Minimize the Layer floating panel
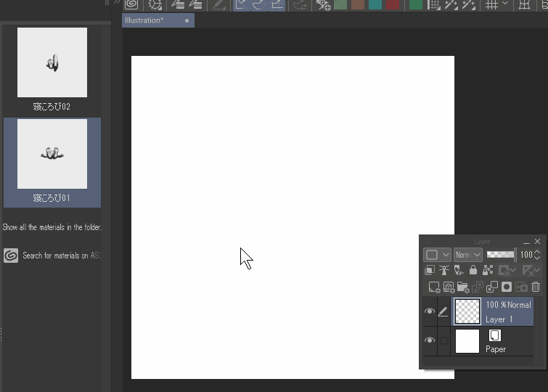 pos(526,242)
